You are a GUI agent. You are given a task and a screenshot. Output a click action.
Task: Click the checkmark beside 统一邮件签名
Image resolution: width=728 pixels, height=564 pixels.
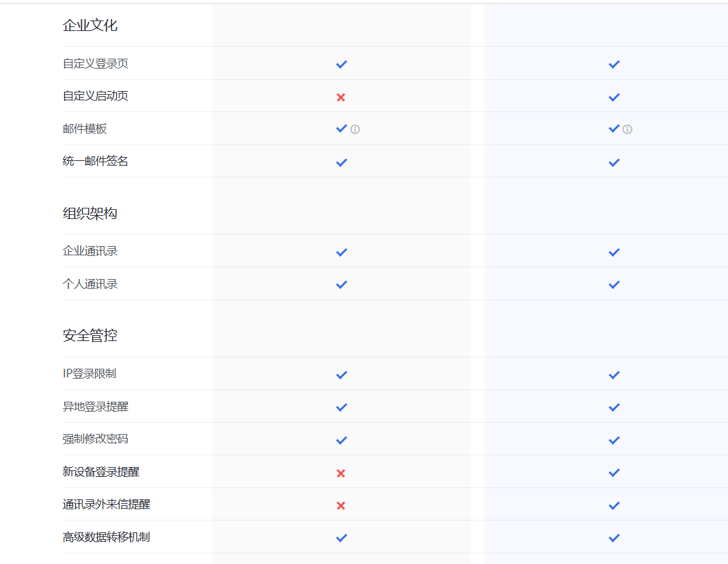341,162
